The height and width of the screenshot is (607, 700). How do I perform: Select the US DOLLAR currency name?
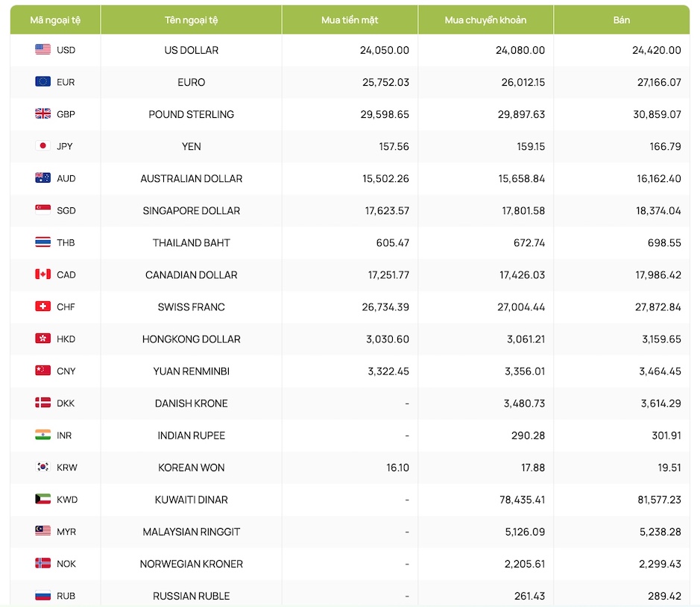click(191, 50)
